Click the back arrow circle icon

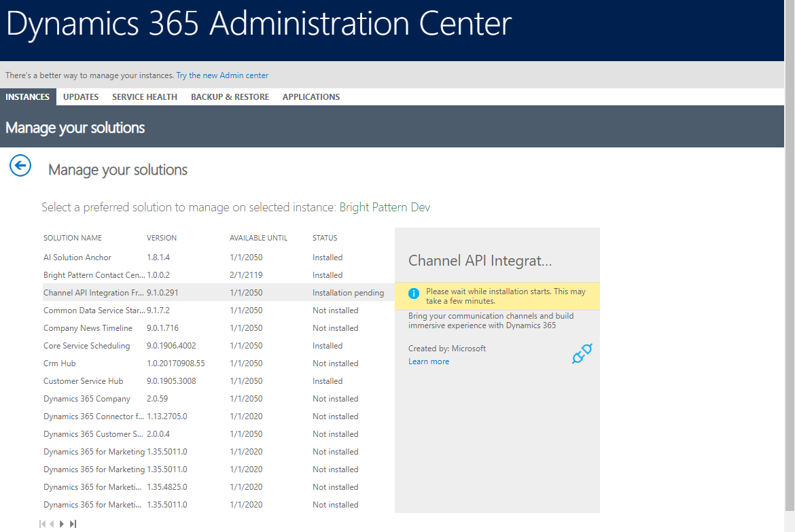pos(20,165)
